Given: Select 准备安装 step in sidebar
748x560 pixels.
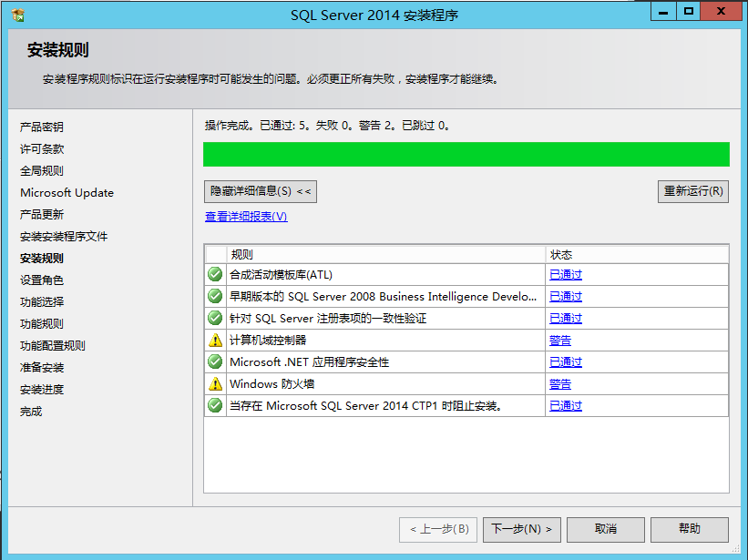Looking at the screenshot, I should tap(42, 368).
